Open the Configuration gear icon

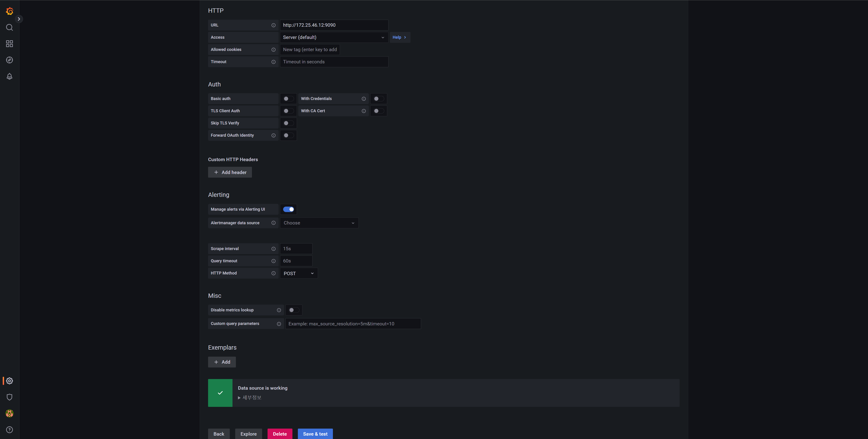click(9, 381)
